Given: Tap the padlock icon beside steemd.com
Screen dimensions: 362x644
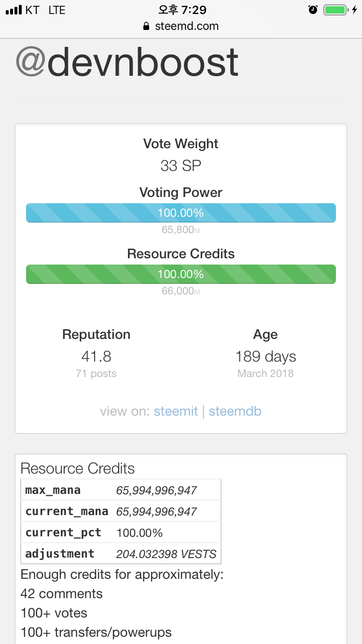Looking at the screenshot, I should click(147, 27).
